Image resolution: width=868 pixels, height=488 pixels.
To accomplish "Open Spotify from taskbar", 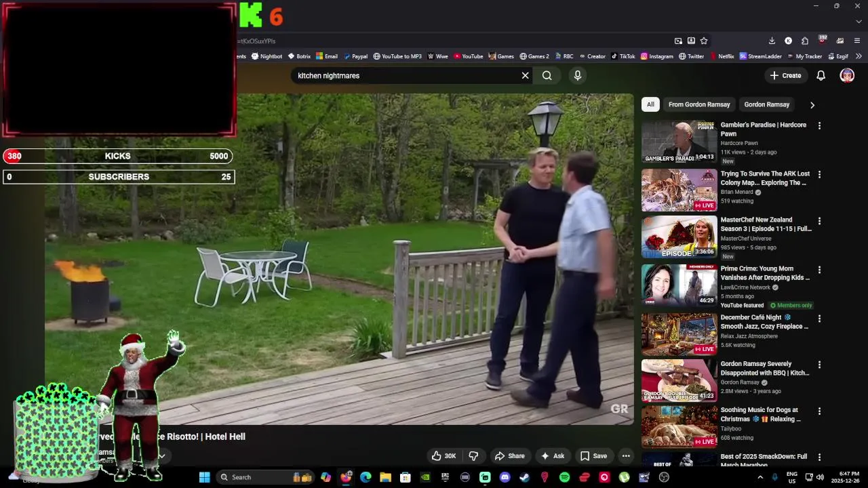I will (x=564, y=477).
